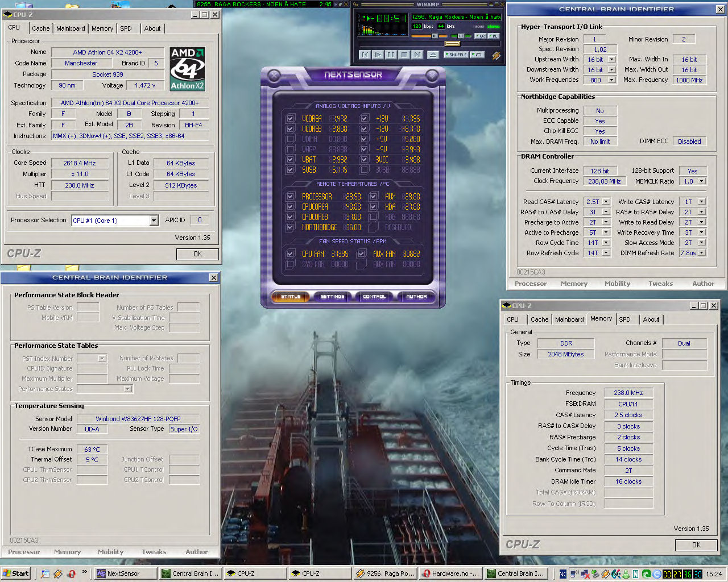Click Sensor Model field Winbond W83627HF
The height and width of the screenshot is (582, 728).
click(x=138, y=419)
